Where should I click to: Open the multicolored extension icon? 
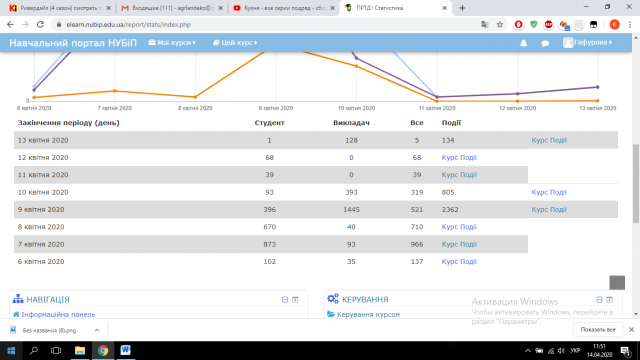point(564,25)
